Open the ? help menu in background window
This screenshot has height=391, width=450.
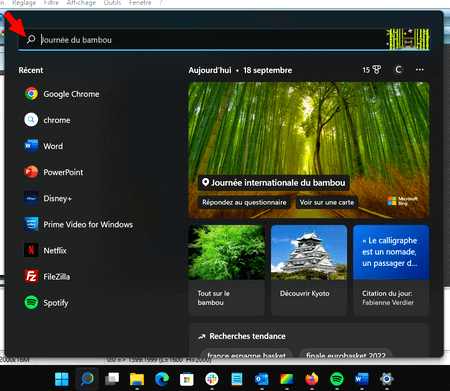[x=160, y=3]
